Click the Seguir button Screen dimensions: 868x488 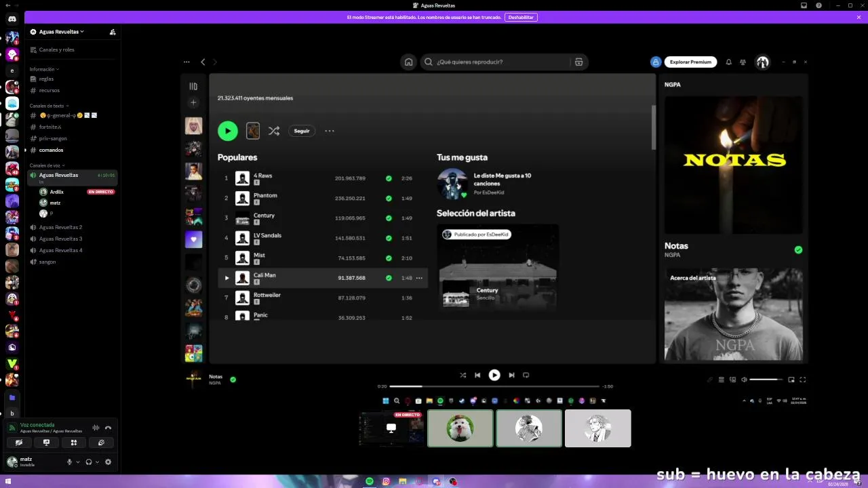[x=302, y=131]
